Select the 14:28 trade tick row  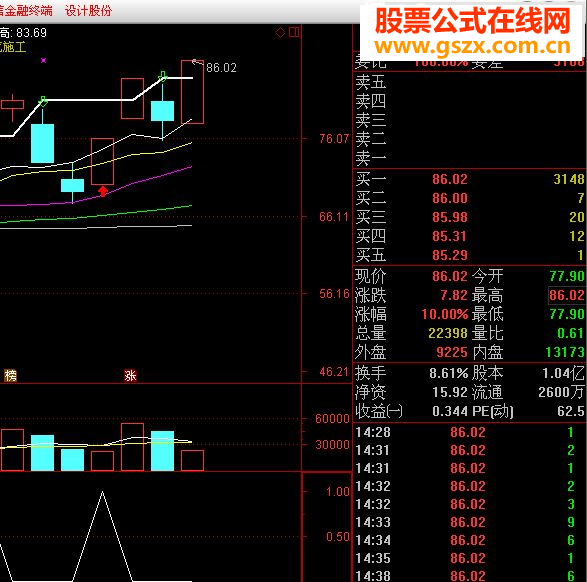(469, 432)
